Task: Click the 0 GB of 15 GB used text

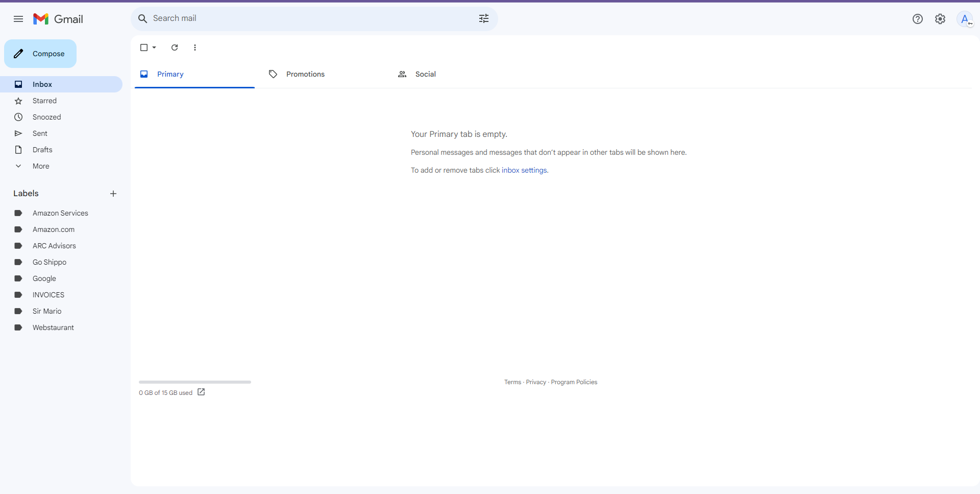Action: [x=165, y=393]
